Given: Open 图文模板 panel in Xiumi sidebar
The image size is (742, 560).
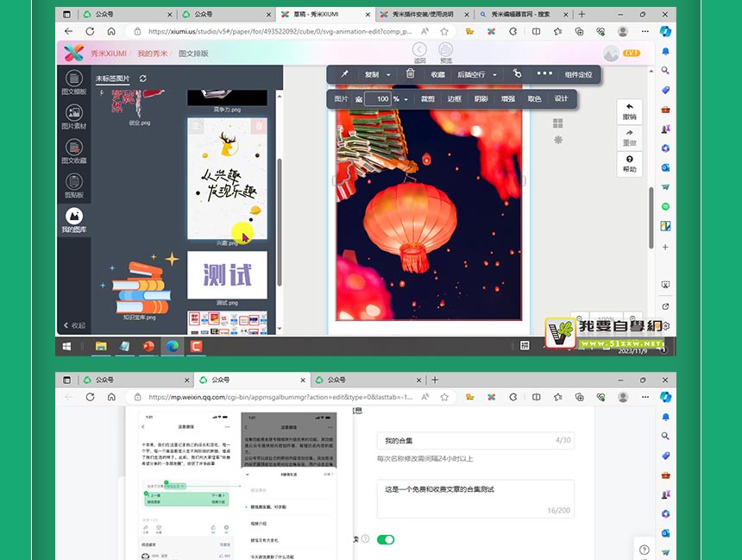Looking at the screenshot, I should [x=74, y=82].
